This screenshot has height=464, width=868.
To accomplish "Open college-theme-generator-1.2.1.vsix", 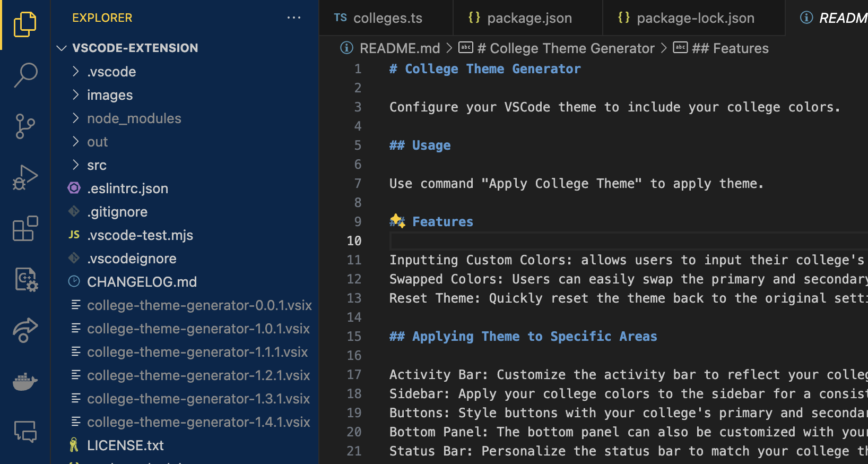I will [198, 375].
